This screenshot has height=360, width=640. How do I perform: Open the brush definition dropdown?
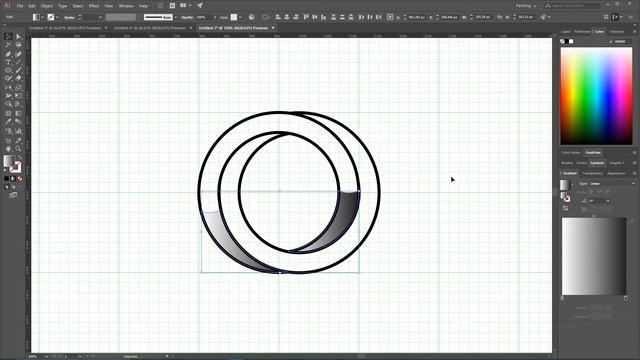(176, 17)
